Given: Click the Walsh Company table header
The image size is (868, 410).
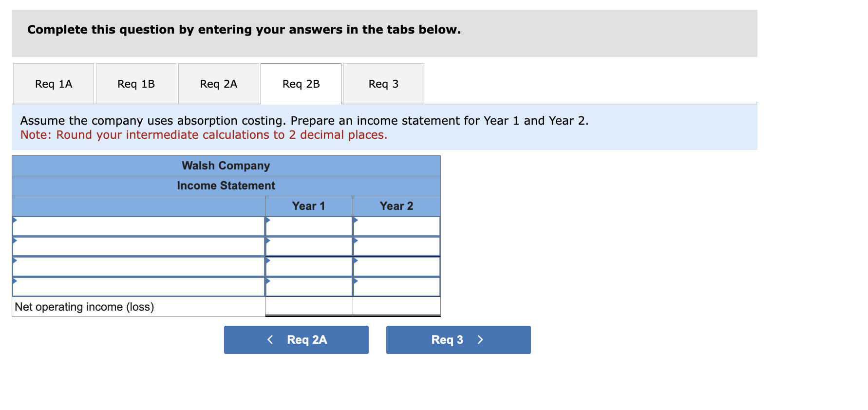Looking at the screenshot, I should click(x=226, y=166).
